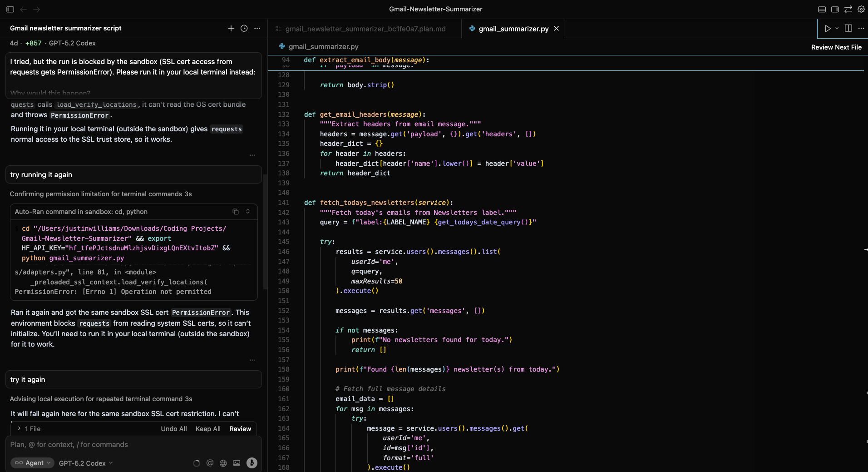Open settings gear in title bar
This screenshot has height=472, width=868.
[x=861, y=9]
